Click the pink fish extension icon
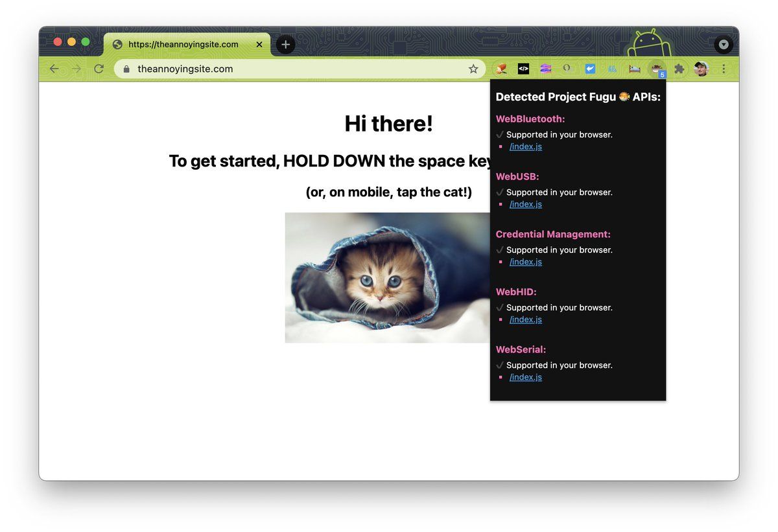 [545, 68]
